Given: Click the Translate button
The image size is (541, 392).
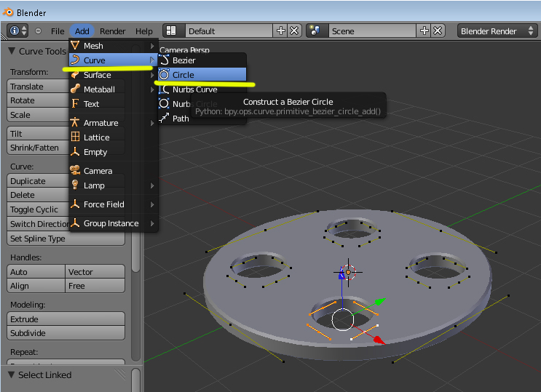Looking at the screenshot, I should click(x=38, y=87).
